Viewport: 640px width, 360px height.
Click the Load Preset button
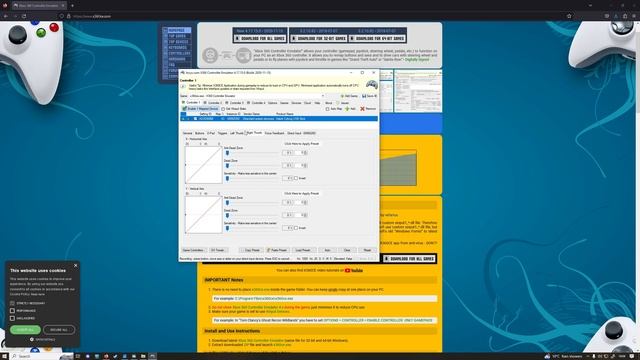click(303, 250)
